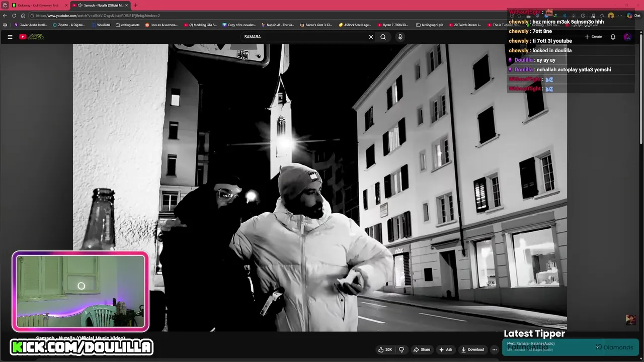This screenshot has width=644, height=362.
Task: Open a new browser tab with plus
Action: tap(135, 5)
